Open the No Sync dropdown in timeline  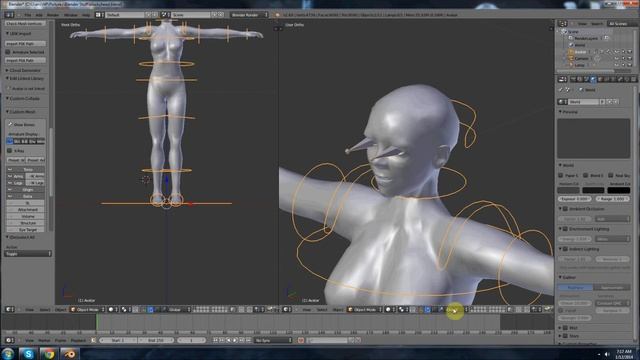[273, 340]
